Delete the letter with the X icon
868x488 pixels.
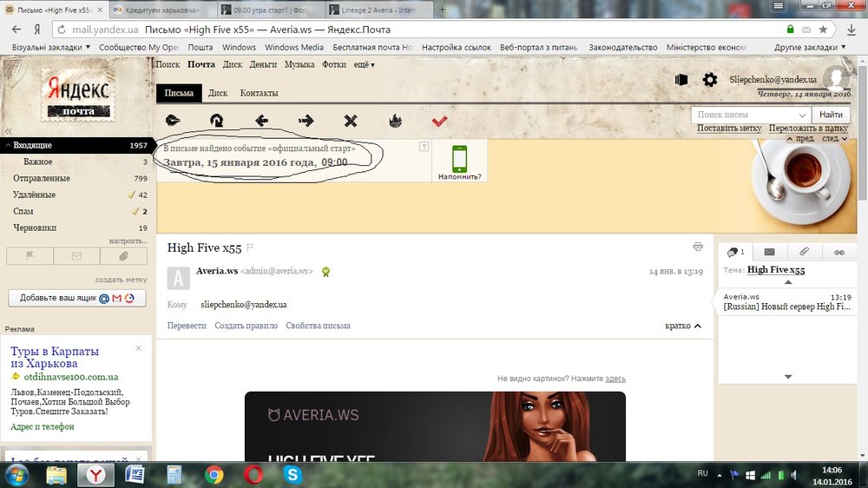(x=350, y=121)
